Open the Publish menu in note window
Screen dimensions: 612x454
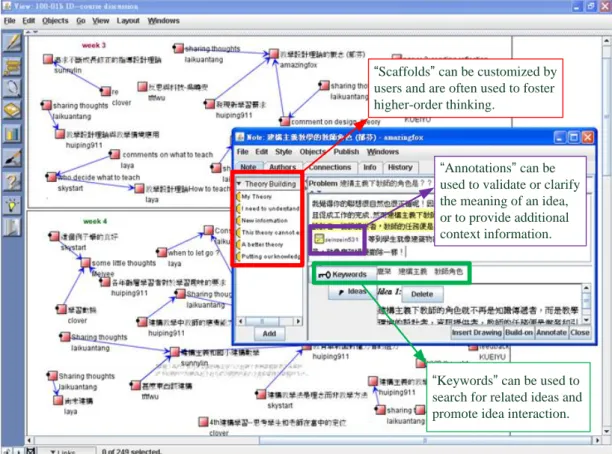coord(346,151)
